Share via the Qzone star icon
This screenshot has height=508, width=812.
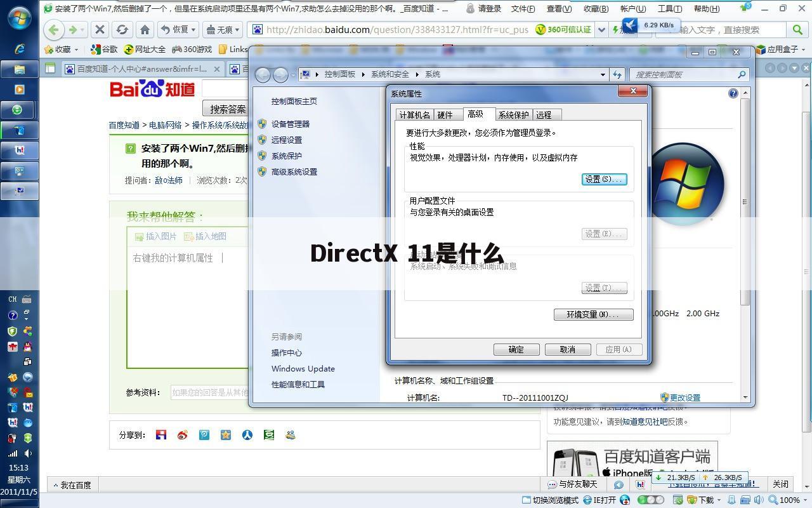226,435
